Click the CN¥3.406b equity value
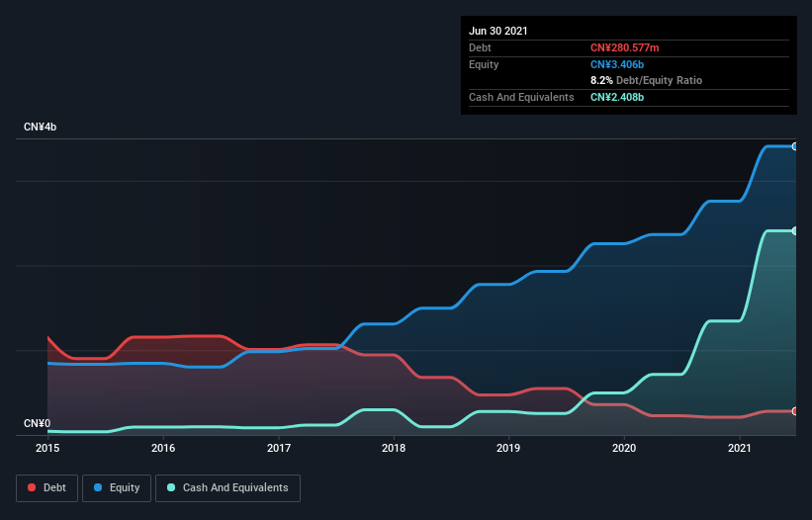Image resolution: width=812 pixels, height=520 pixels. [x=617, y=64]
